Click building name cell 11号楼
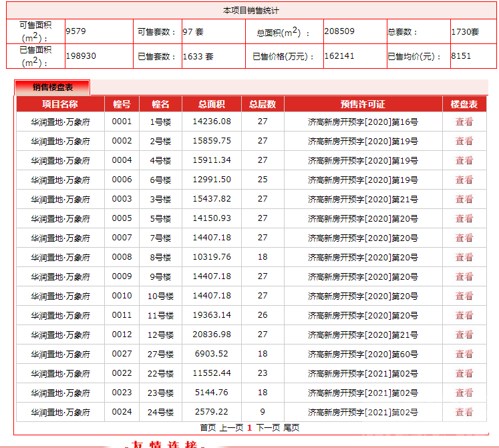The width and height of the screenshot is (499, 448). point(161,316)
